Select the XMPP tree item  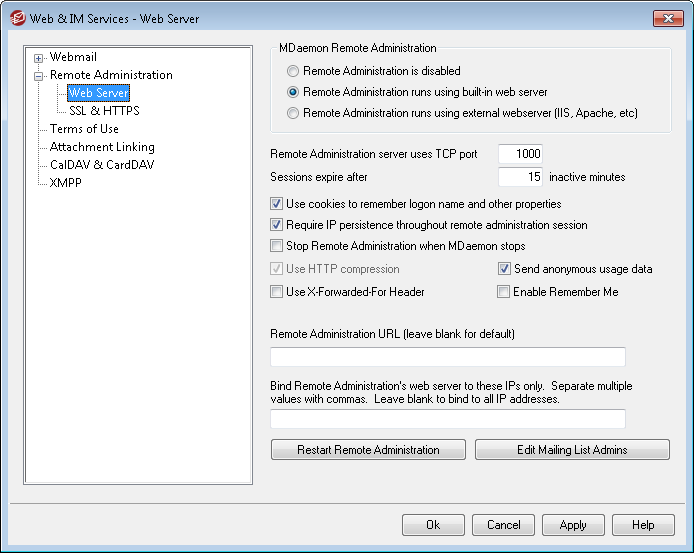pyautogui.click(x=67, y=183)
